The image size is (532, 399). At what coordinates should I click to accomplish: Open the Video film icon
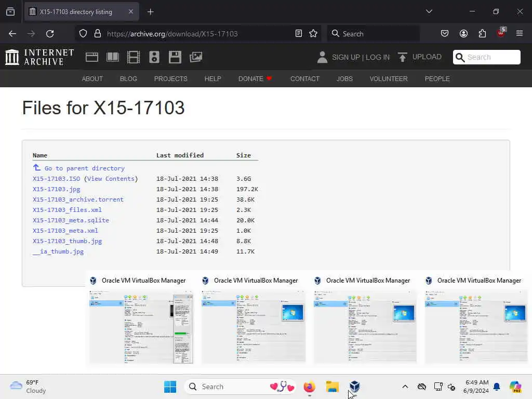point(134,57)
